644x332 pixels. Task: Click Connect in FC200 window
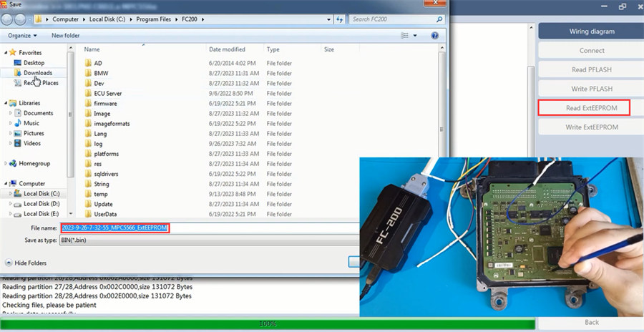592,51
